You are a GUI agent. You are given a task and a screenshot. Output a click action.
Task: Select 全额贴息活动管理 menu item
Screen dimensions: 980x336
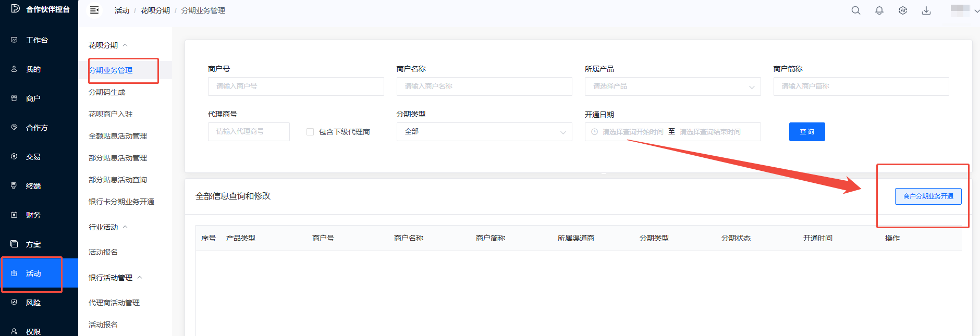tap(118, 136)
